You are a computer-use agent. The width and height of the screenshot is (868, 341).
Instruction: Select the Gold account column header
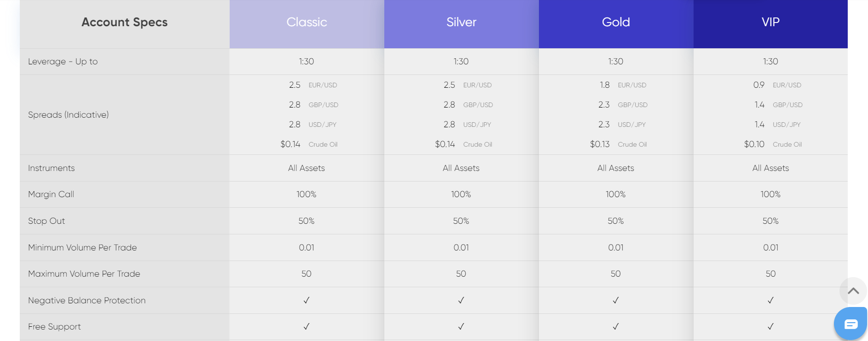tap(616, 24)
